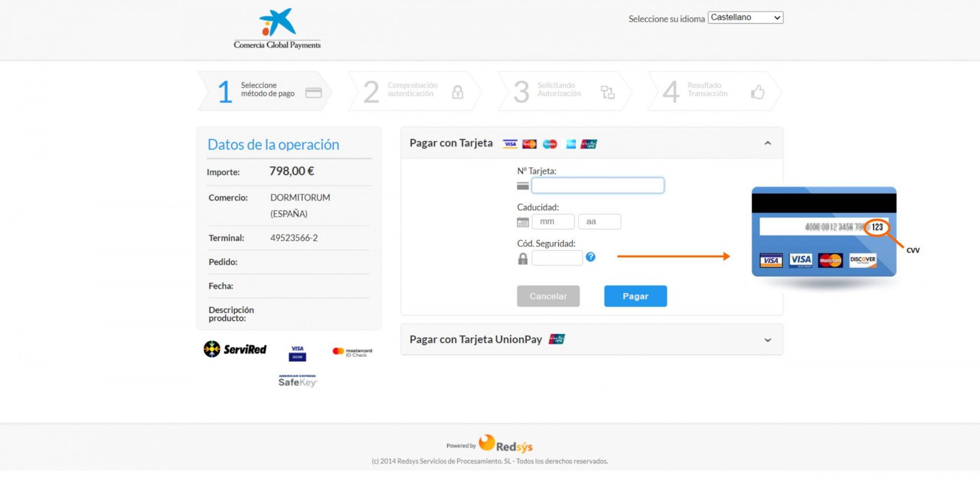Click the UnionPay logo beside UnionPay heading
Viewport: 980px width, 478px height.
click(x=557, y=339)
